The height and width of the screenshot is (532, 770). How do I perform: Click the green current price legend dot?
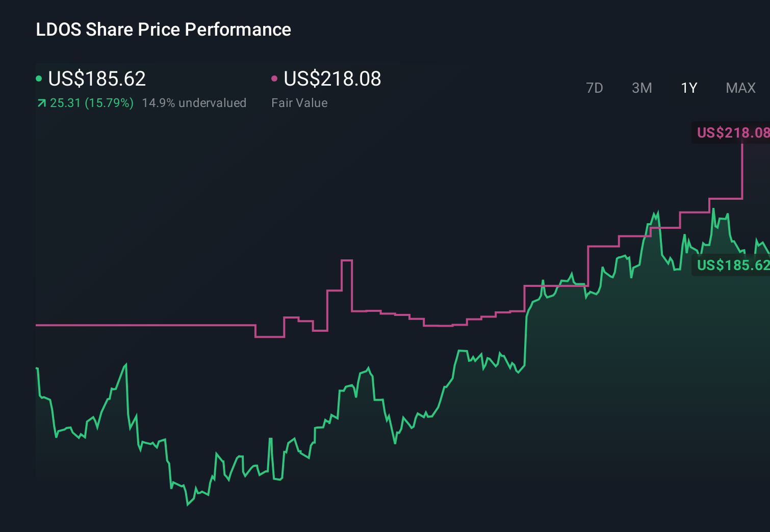click(39, 78)
